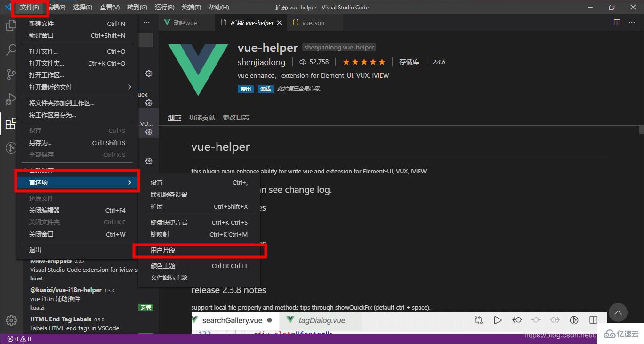Open the Explorer view in the activity bar
This screenshot has width=644, height=344.
[11, 26]
